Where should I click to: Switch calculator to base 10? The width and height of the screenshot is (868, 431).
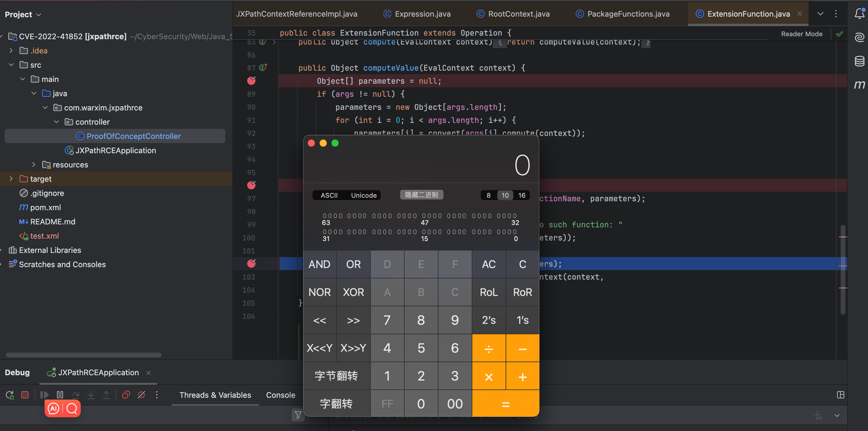click(505, 195)
